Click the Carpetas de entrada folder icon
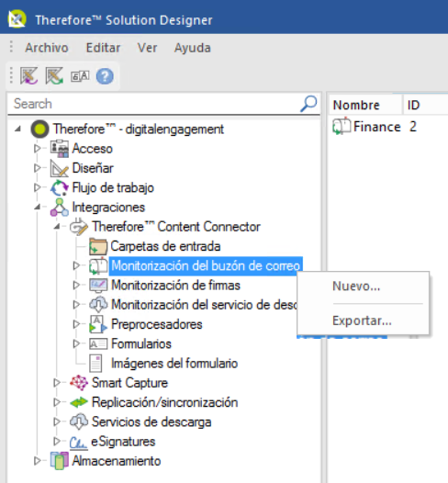The height and width of the screenshot is (483, 448). (98, 246)
